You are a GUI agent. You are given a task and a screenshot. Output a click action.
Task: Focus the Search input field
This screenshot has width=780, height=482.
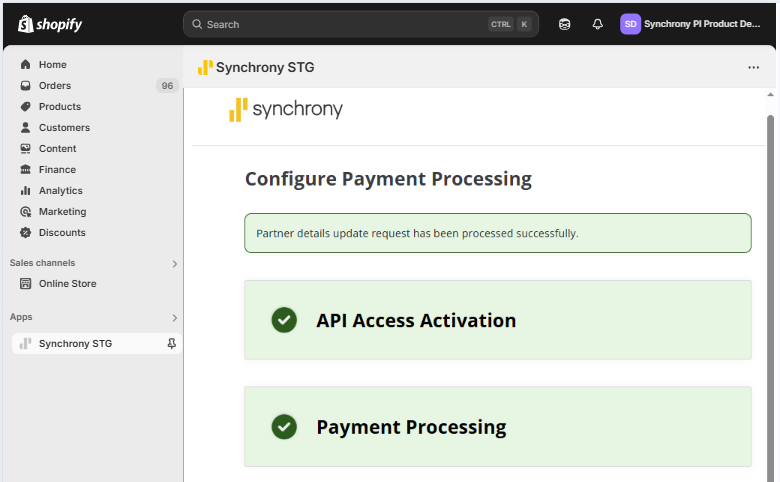point(340,24)
